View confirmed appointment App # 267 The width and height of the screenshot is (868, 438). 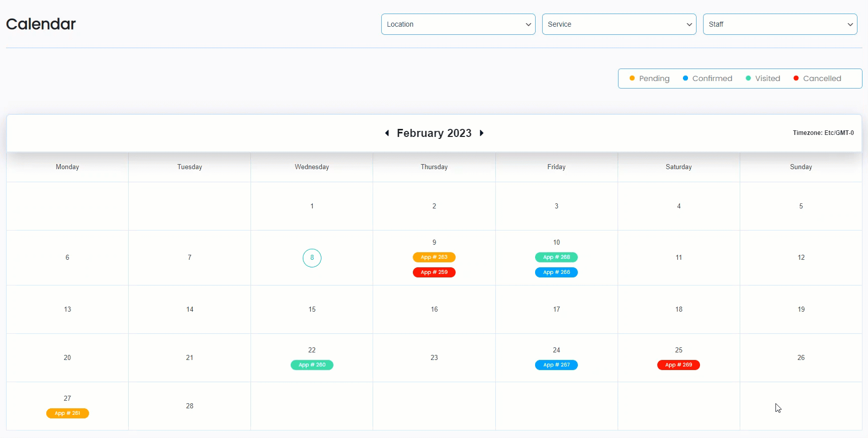click(556, 365)
